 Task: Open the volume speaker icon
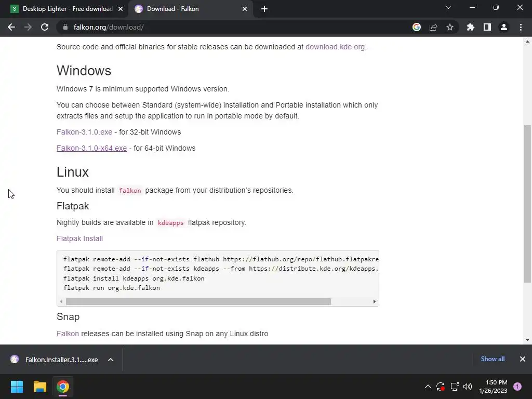(468, 387)
